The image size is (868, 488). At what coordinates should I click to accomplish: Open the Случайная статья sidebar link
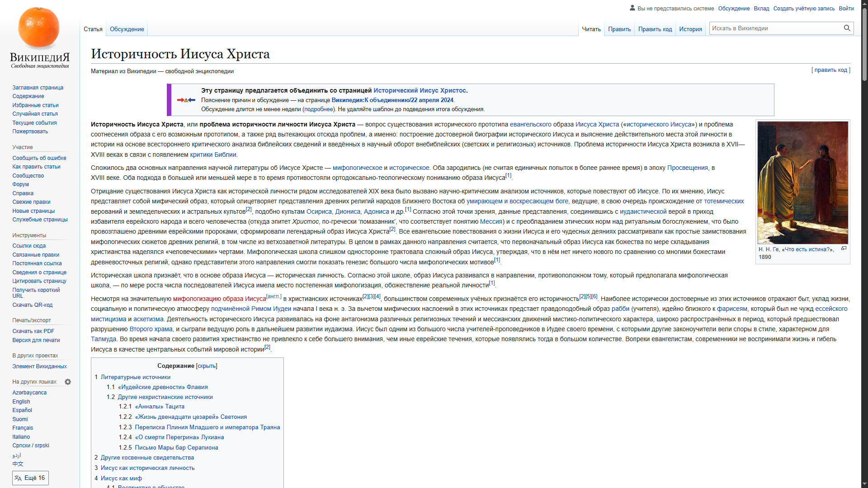[x=35, y=113]
